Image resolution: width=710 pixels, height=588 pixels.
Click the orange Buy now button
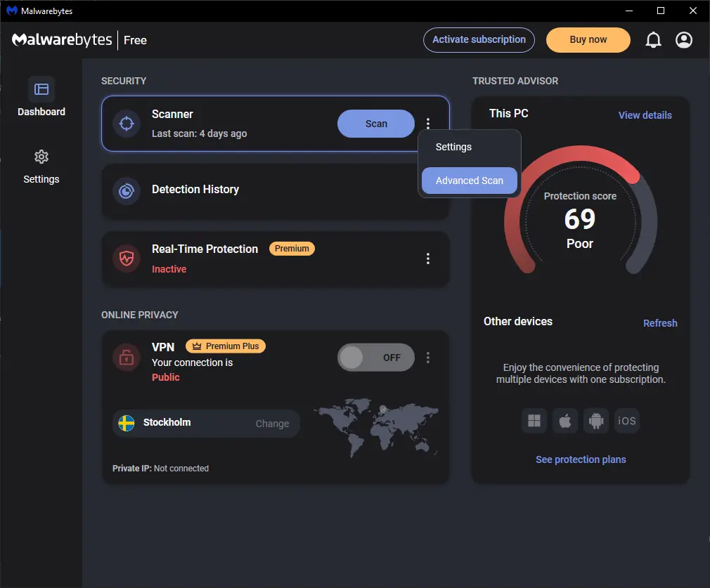click(x=588, y=40)
